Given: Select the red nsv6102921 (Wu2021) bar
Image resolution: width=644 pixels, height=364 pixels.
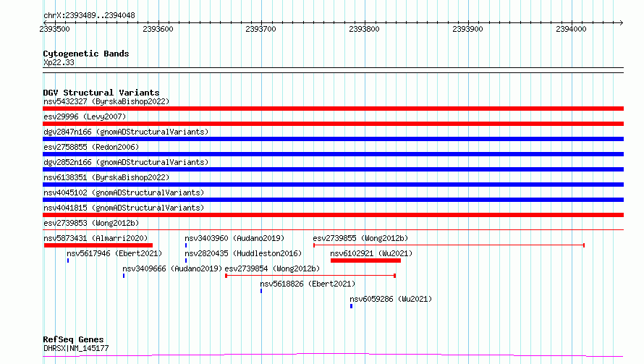Looking at the screenshot, I should coord(365,261).
